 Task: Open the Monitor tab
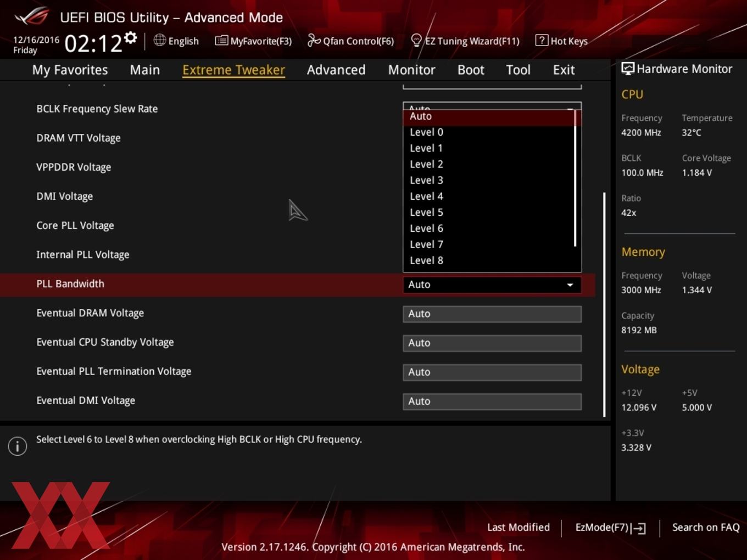(x=412, y=70)
